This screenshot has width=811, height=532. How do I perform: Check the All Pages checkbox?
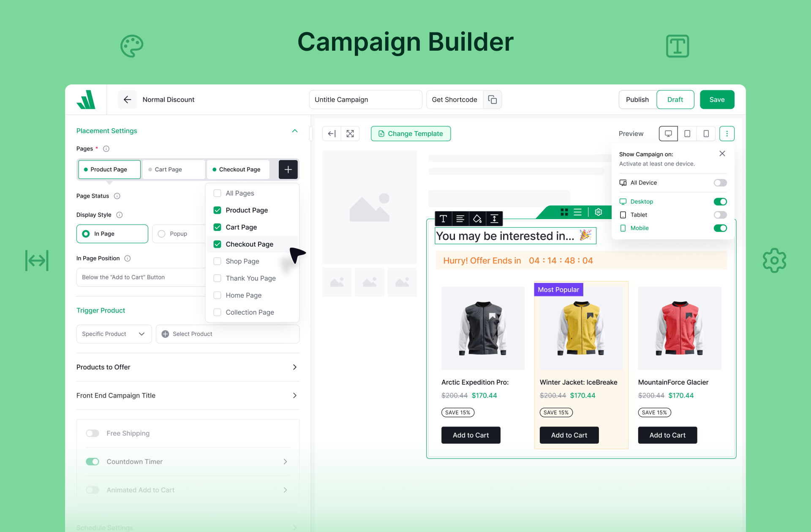tap(218, 193)
